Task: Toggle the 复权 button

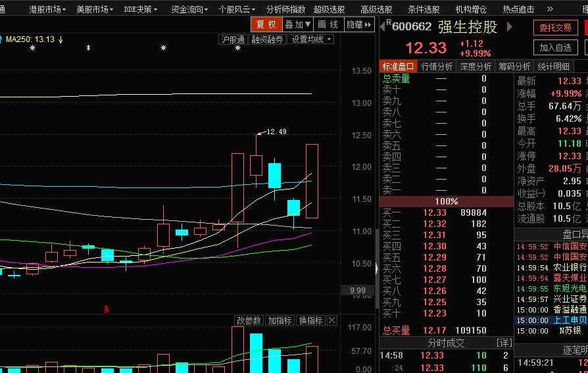Action: [x=266, y=25]
